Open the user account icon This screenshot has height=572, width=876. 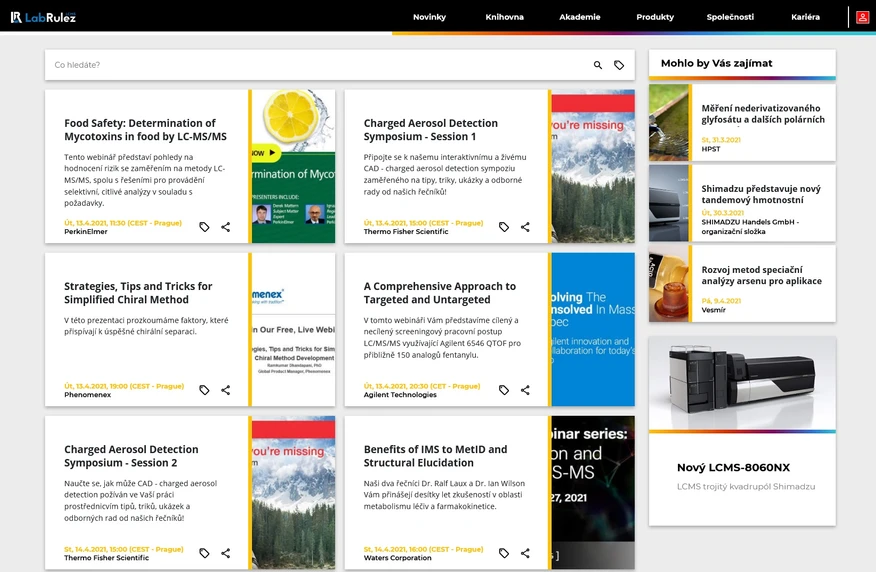863,17
